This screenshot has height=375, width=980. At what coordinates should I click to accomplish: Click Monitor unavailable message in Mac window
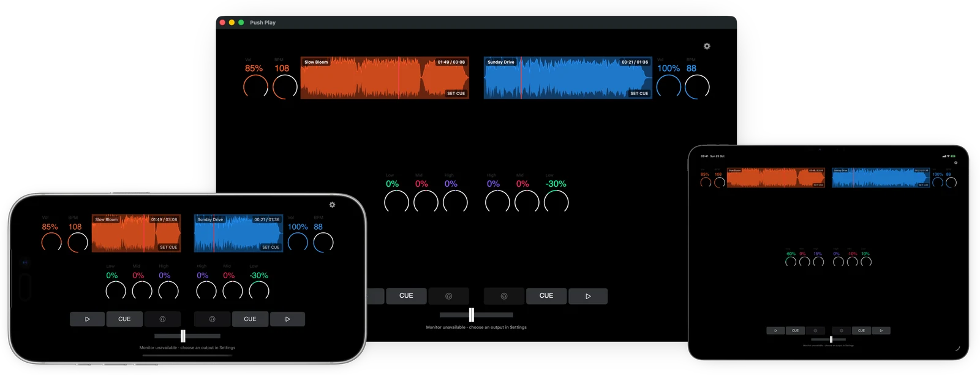tap(477, 327)
